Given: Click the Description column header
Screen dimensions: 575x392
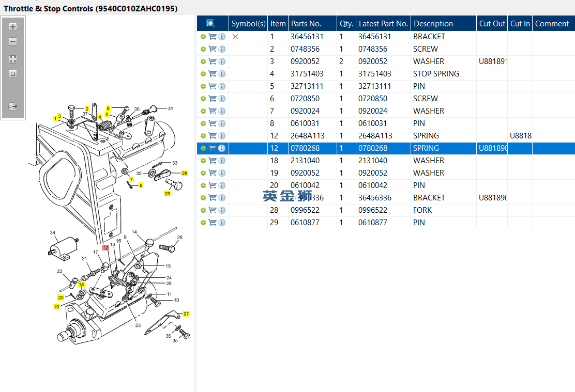Looking at the screenshot, I should (433, 23).
